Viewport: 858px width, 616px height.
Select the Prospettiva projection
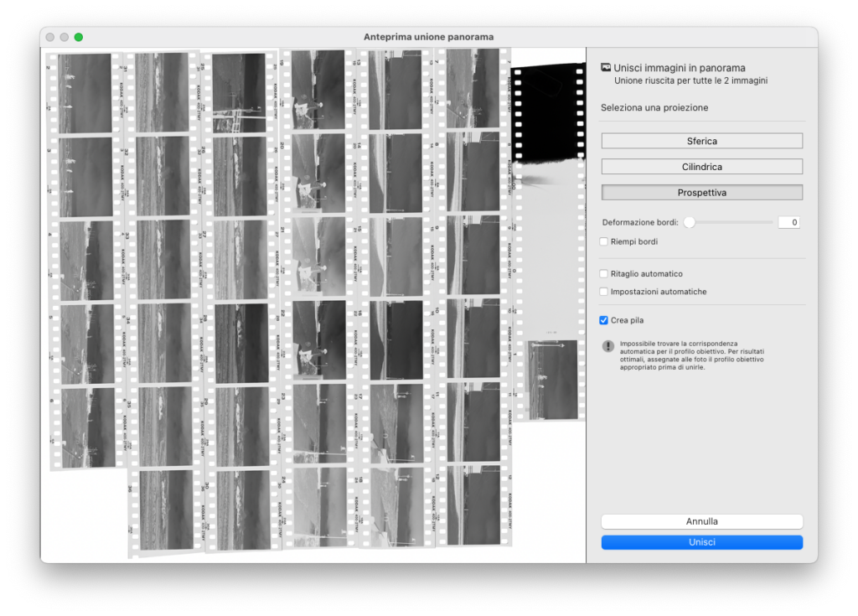(x=701, y=192)
